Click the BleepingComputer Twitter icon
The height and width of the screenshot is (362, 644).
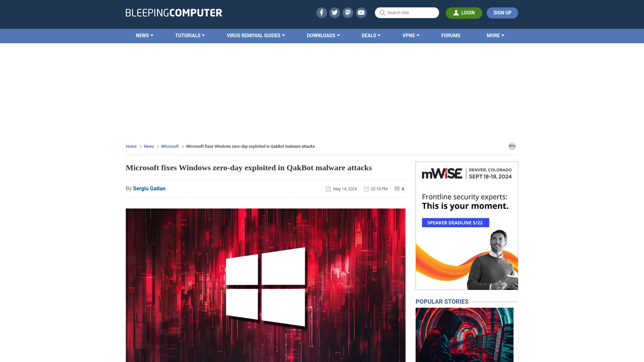[334, 12]
